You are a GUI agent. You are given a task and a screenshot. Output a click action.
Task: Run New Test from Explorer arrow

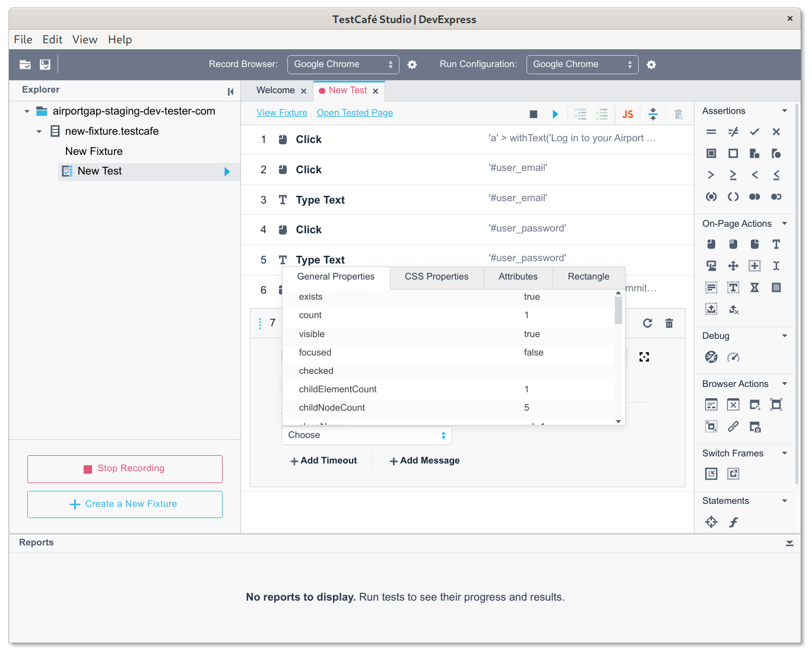(x=227, y=172)
